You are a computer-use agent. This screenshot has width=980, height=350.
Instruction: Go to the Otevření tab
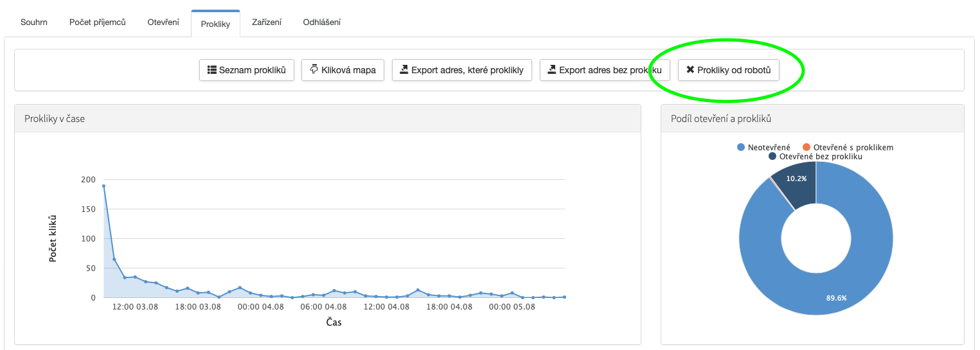[163, 22]
